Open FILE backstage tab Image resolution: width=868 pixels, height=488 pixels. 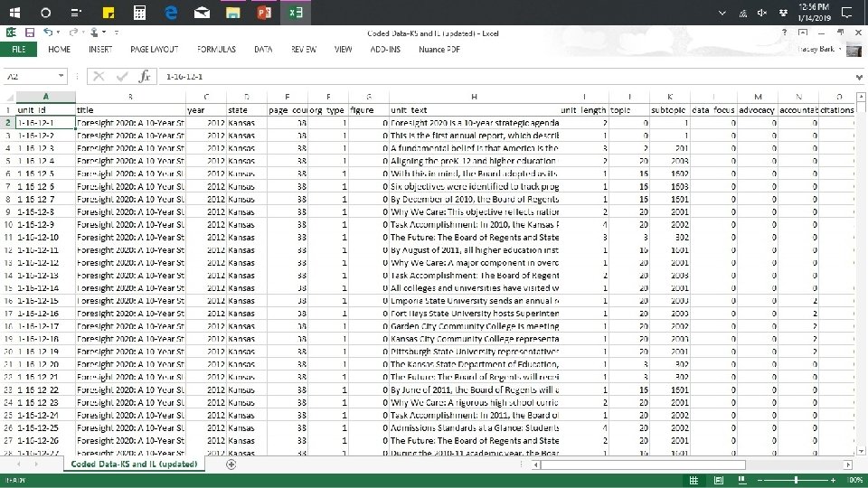pos(19,49)
